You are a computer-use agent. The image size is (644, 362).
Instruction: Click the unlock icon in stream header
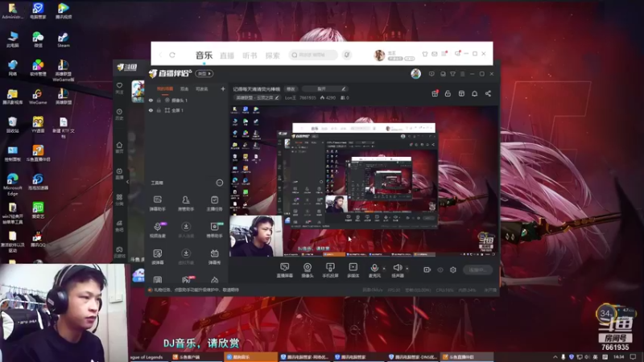point(448,93)
